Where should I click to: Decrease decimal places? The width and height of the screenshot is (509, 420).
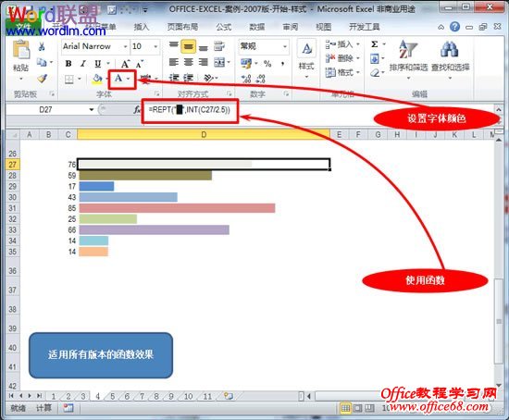click(260, 79)
